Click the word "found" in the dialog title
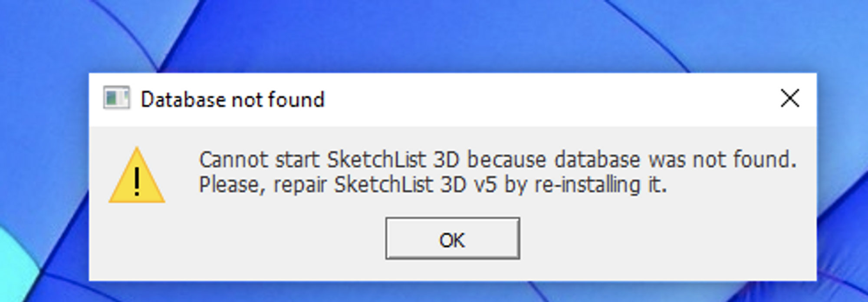This screenshot has width=868, height=302. click(296, 100)
